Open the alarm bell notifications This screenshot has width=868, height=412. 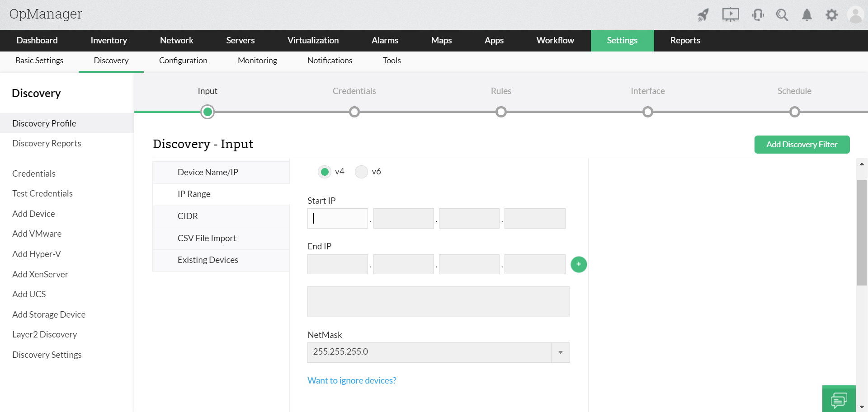pyautogui.click(x=807, y=15)
